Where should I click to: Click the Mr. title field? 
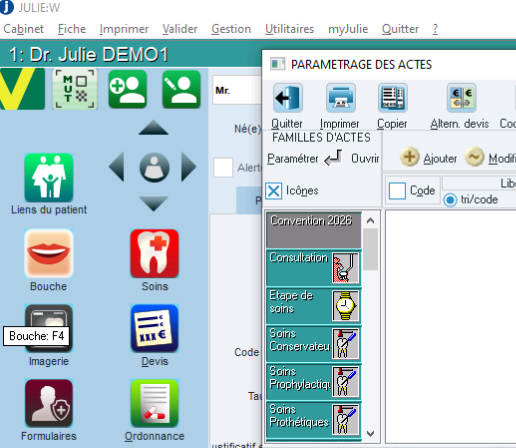point(237,90)
